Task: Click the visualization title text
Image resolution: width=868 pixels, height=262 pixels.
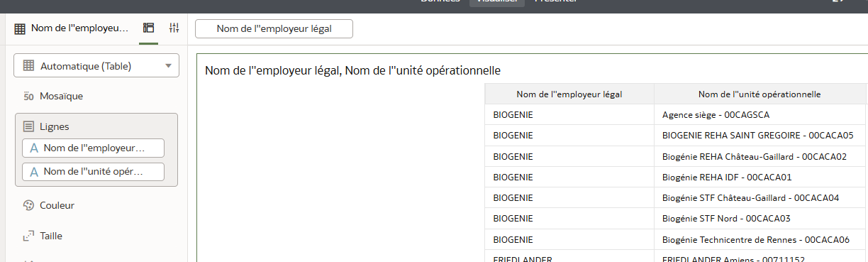Action: [x=352, y=70]
